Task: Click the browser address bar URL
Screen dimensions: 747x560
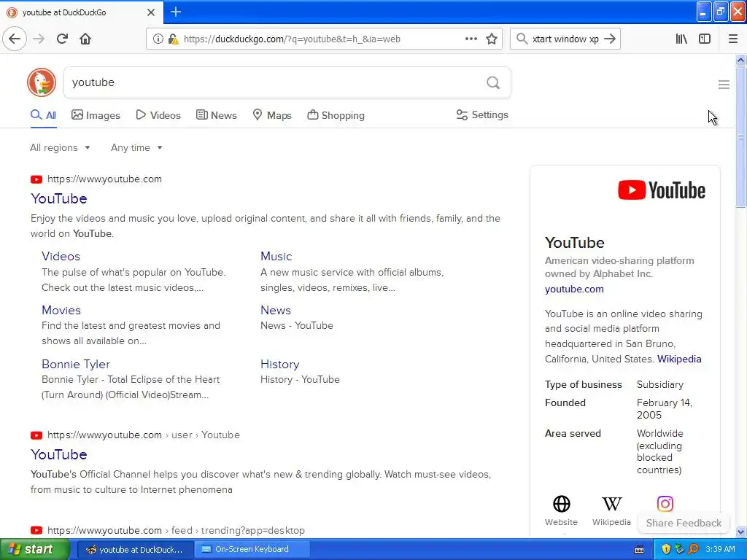Action: point(292,39)
